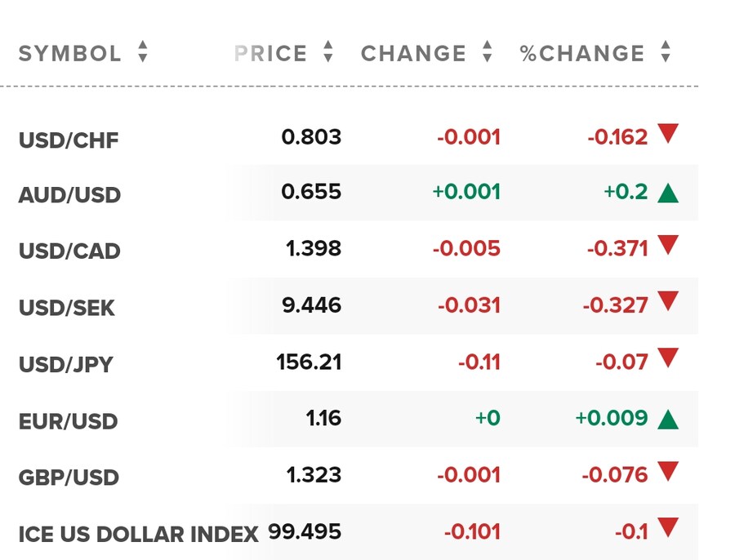Sort the table by the %CHANGE header
The image size is (735, 560).
[x=582, y=54]
